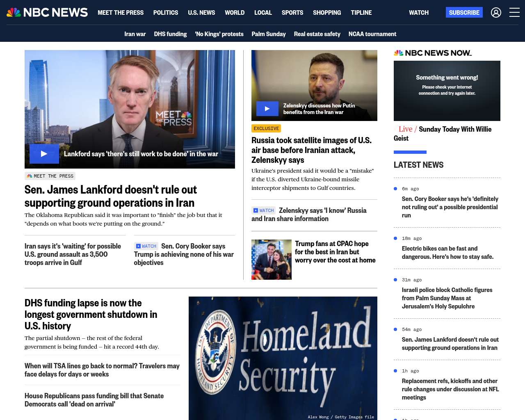
Task: Open the NCAA tournament trending link
Action: point(372,34)
